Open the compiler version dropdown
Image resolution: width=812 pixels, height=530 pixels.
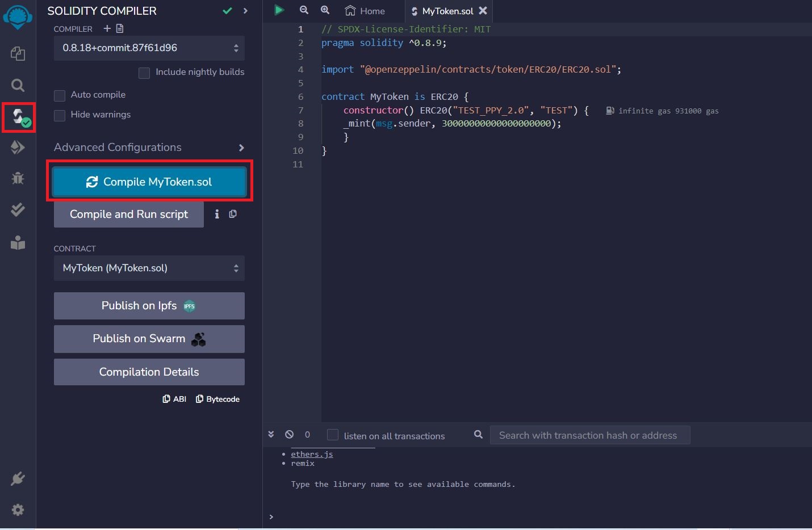click(x=149, y=48)
